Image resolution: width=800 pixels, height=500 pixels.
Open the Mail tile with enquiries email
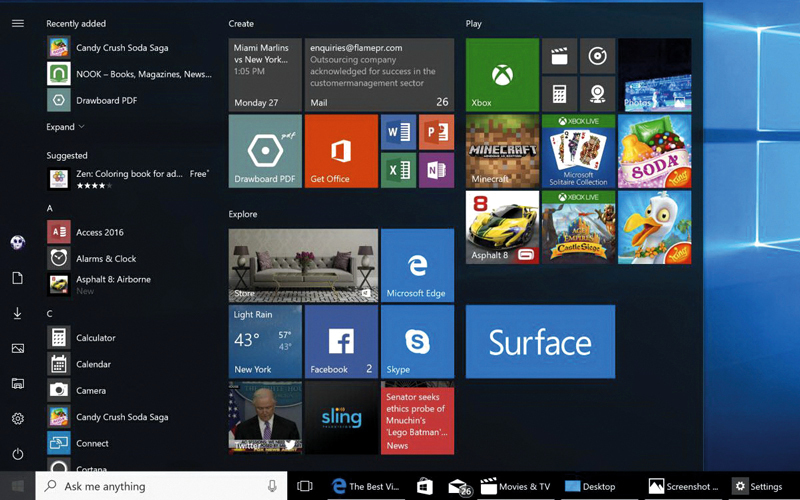pyautogui.click(x=379, y=75)
